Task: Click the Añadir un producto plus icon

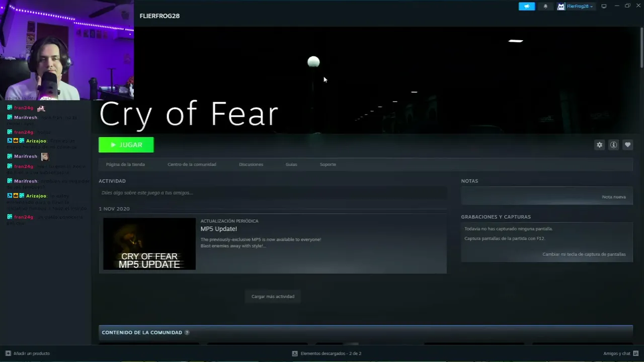Action: [x=8, y=353]
